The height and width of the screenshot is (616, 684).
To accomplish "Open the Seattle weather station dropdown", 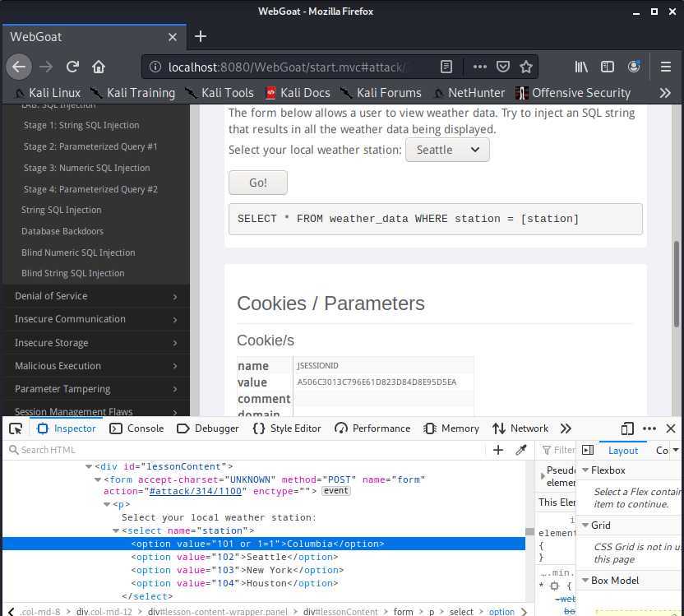I will pos(447,150).
